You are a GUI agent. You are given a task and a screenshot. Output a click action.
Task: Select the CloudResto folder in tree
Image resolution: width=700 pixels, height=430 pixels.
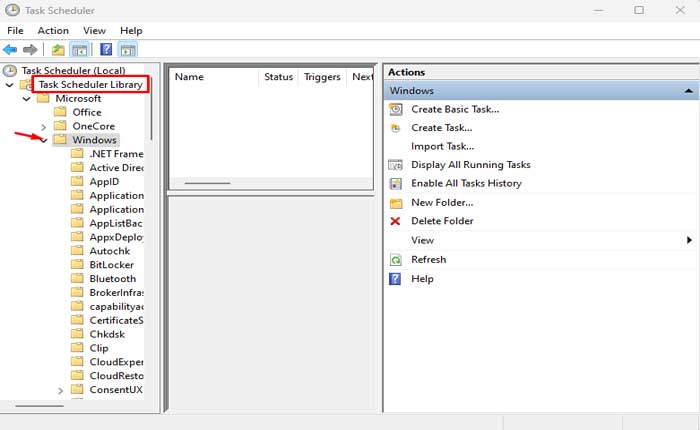116,376
